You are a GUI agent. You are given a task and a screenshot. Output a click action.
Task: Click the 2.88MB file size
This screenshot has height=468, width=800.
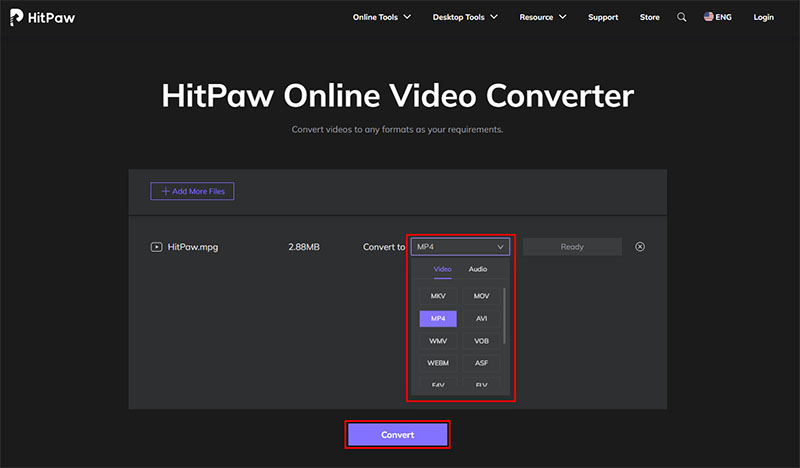(304, 247)
